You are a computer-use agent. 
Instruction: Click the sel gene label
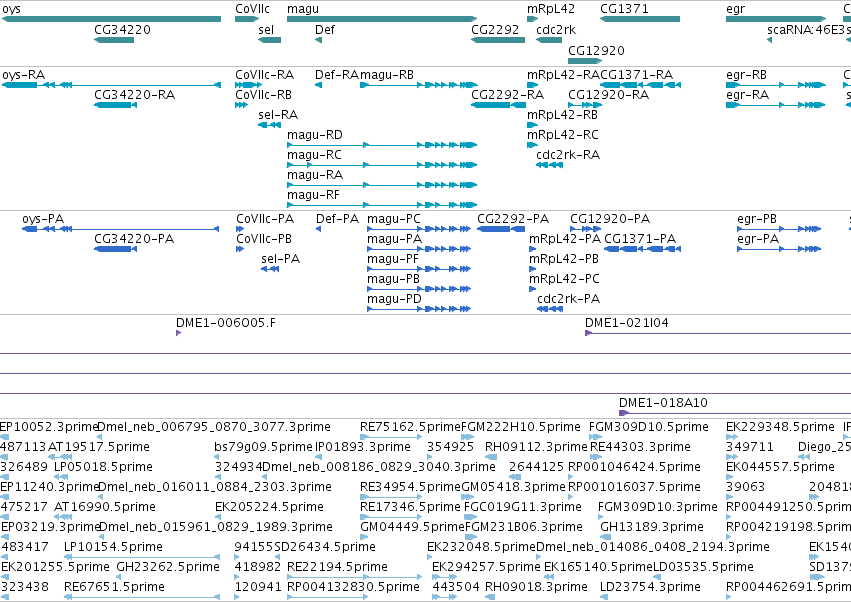266,30
